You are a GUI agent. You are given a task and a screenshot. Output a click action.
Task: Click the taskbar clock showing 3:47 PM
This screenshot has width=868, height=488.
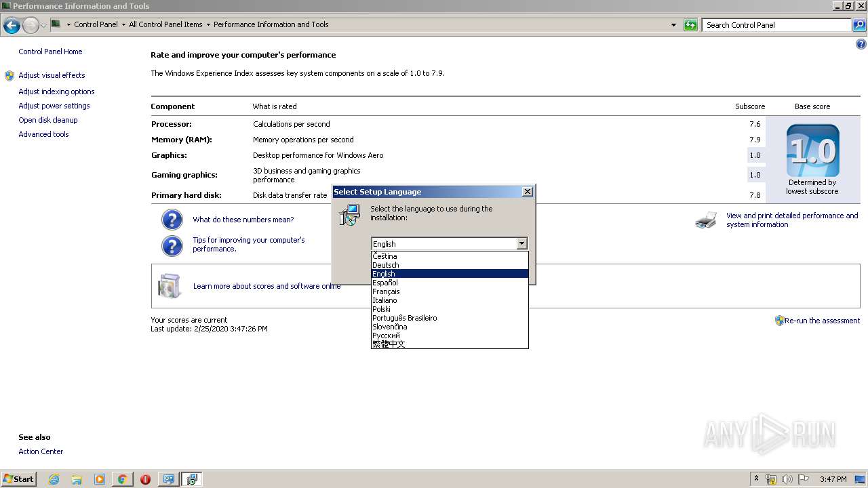pos(833,479)
